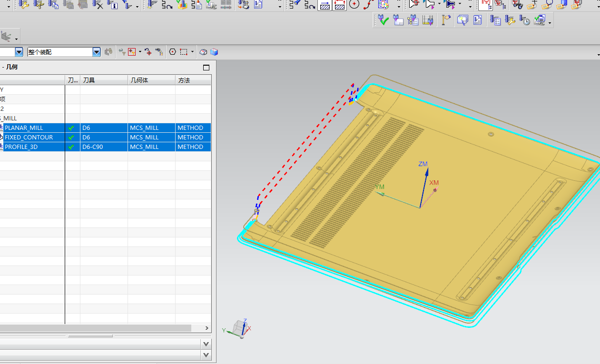
Task: Click the horizontal splitter grip below the navigator scrollbar
Action: click(90, 336)
